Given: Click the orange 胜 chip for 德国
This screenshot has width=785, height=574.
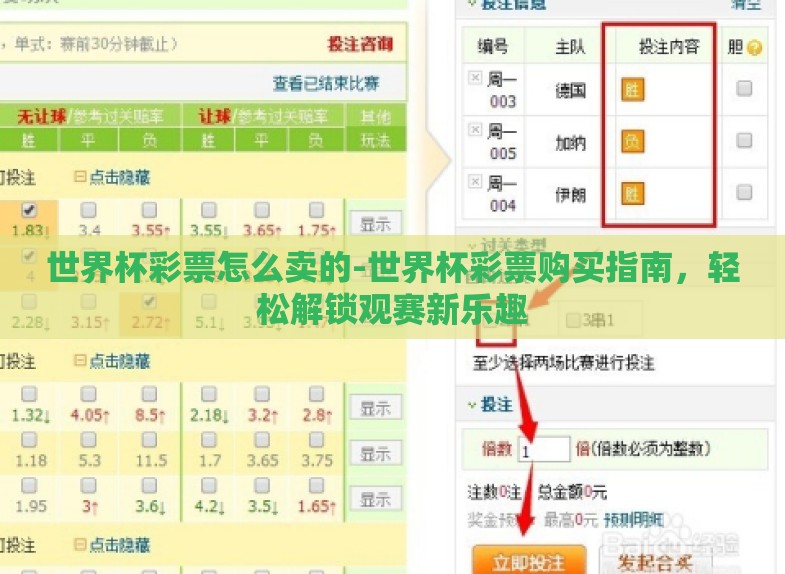Looking at the screenshot, I should (632, 90).
